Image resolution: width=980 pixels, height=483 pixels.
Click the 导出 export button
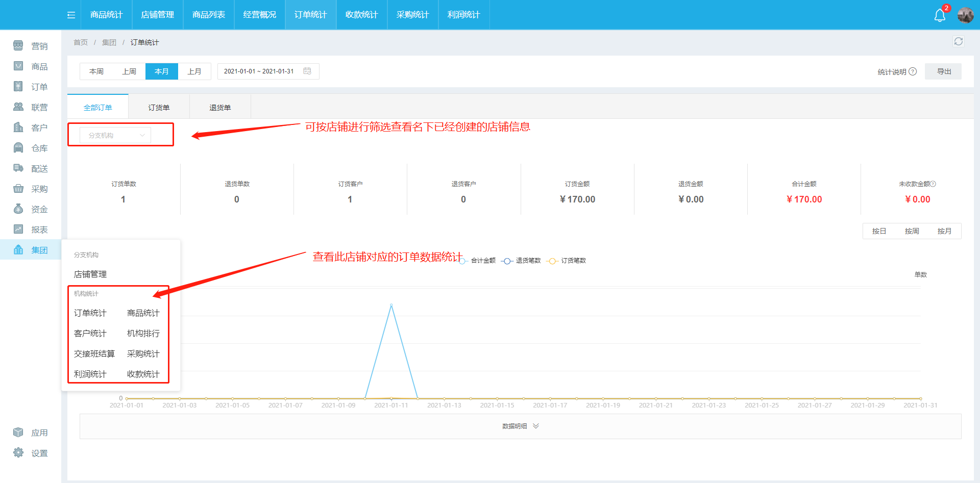pyautogui.click(x=943, y=71)
